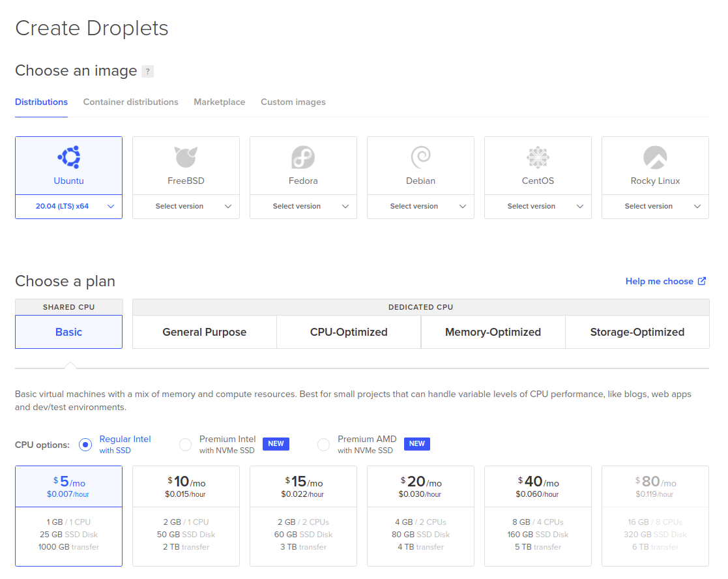Switch to Container distributions tab
The width and height of the screenshot is (728, 579).
[x=130, y=102]
